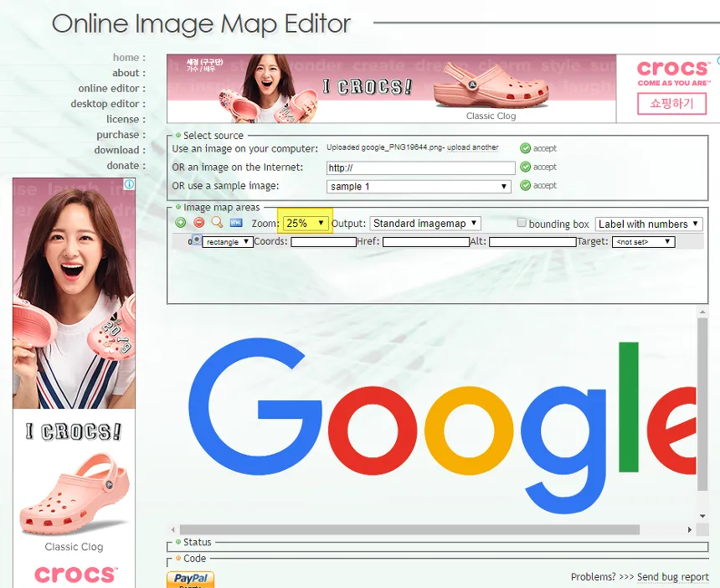
Task: Click the Crocs logo in the top banner
Action: 673,69
